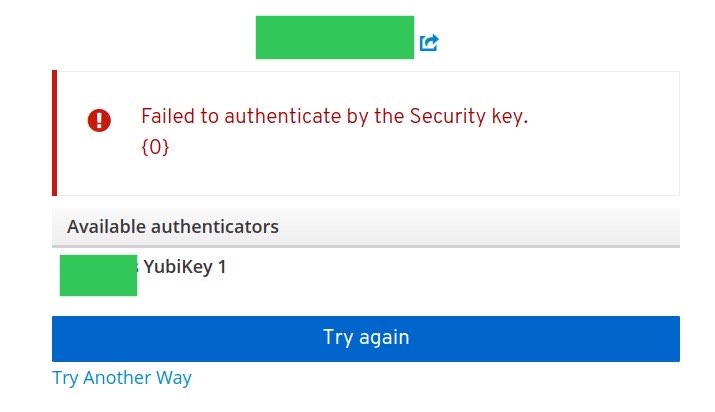Click the {0} placeholder text
The height and width of the screenshot is (412, 715).
coord(155,147)
